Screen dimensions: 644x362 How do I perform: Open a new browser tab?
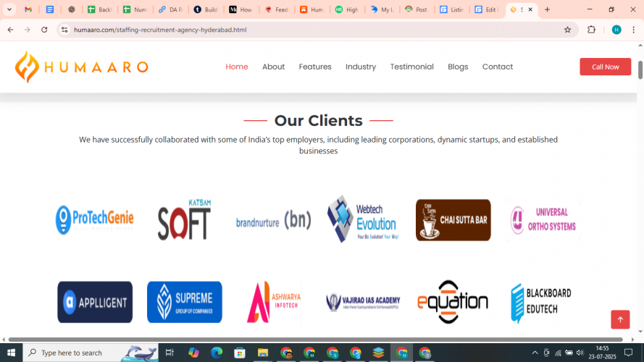click(x=547, y=9)
